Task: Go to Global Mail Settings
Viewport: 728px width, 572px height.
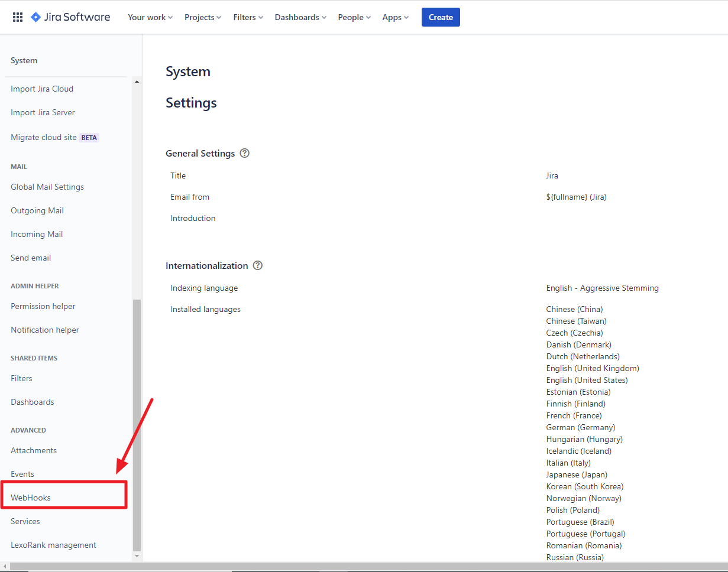Action: pos(47,187)
